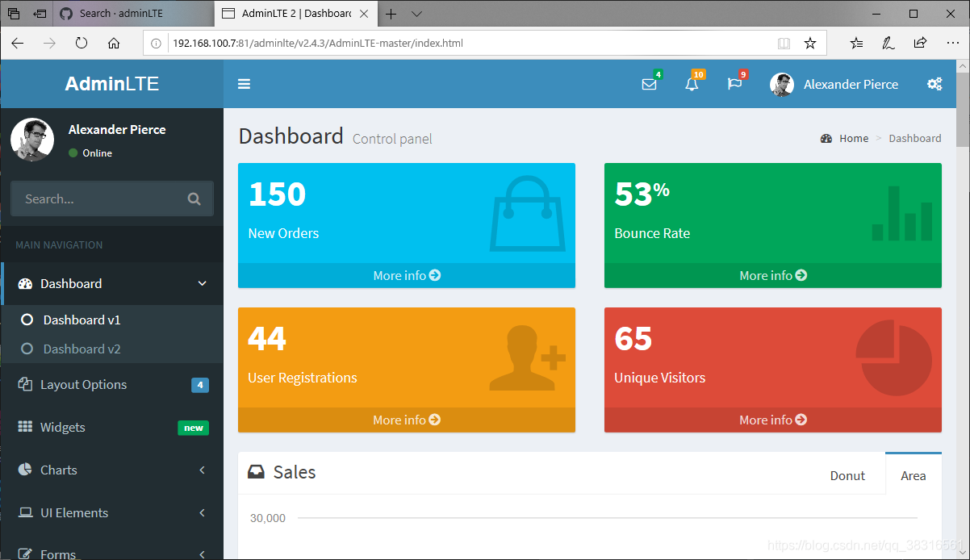The height and width of the screenshot is (560, 970).
Task: Click the 30,000 axis label in Sales chart
Action: (x=268, y=518)
